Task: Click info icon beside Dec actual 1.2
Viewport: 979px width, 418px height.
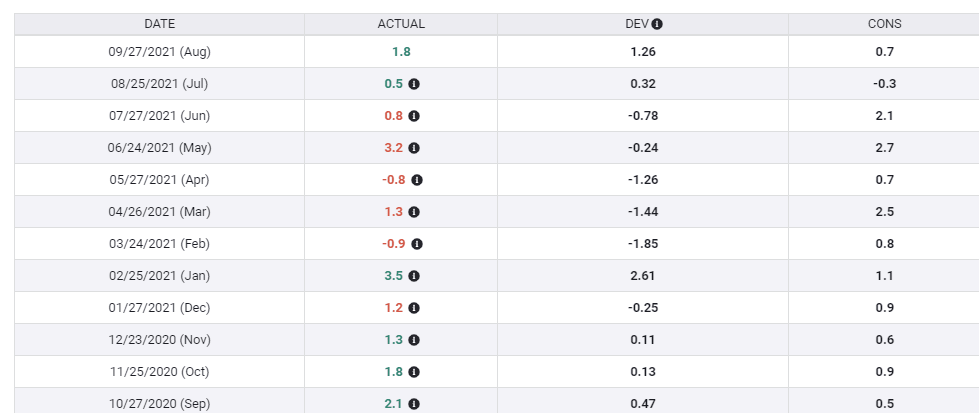Action: pos(414,308)
